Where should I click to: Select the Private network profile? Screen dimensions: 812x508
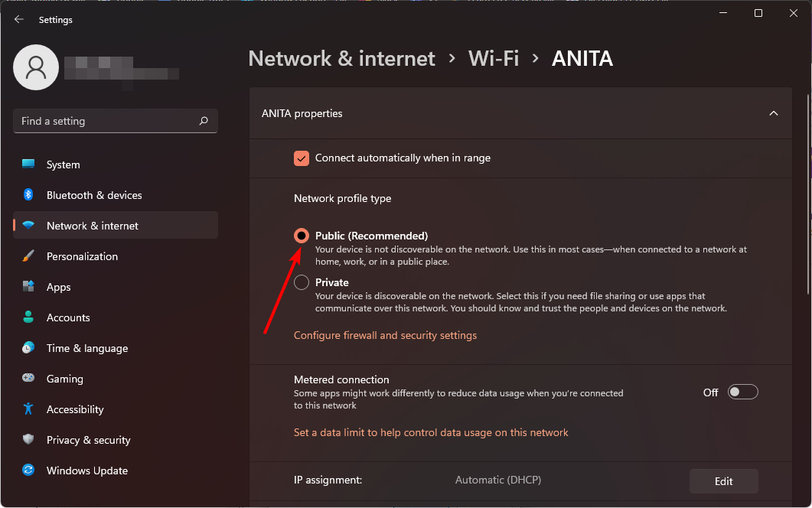[x=302, y=283]
